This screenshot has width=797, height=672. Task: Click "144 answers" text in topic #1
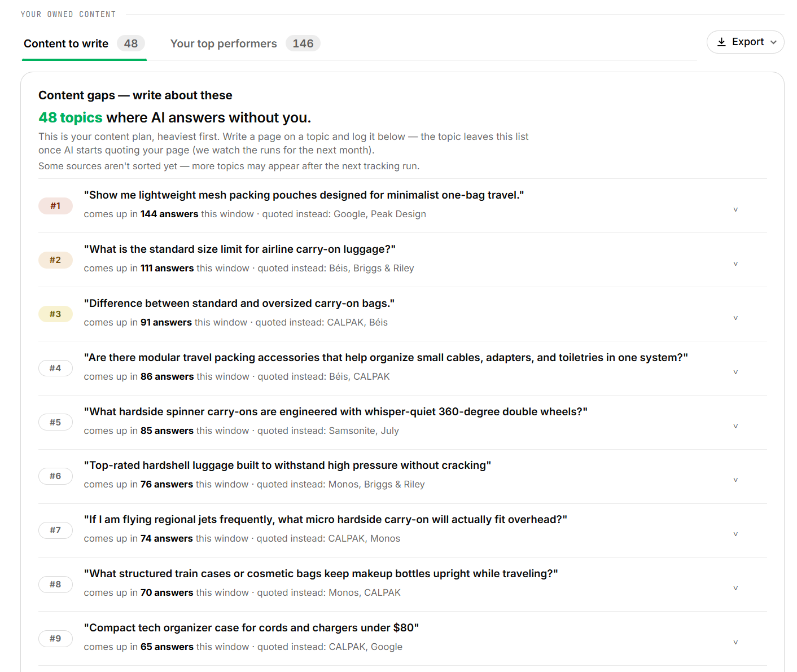click(x=169, y=214)
